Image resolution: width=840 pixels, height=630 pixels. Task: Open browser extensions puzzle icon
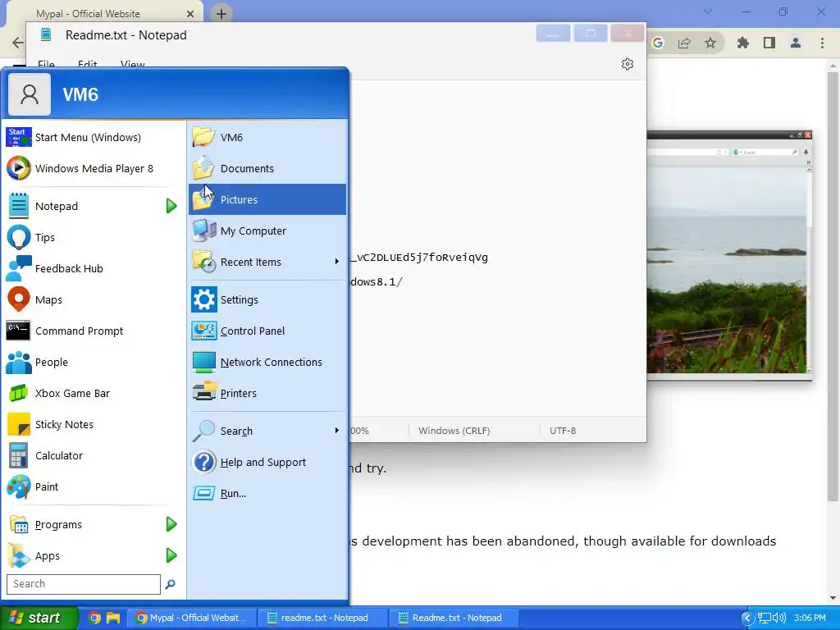click(743, 43)
